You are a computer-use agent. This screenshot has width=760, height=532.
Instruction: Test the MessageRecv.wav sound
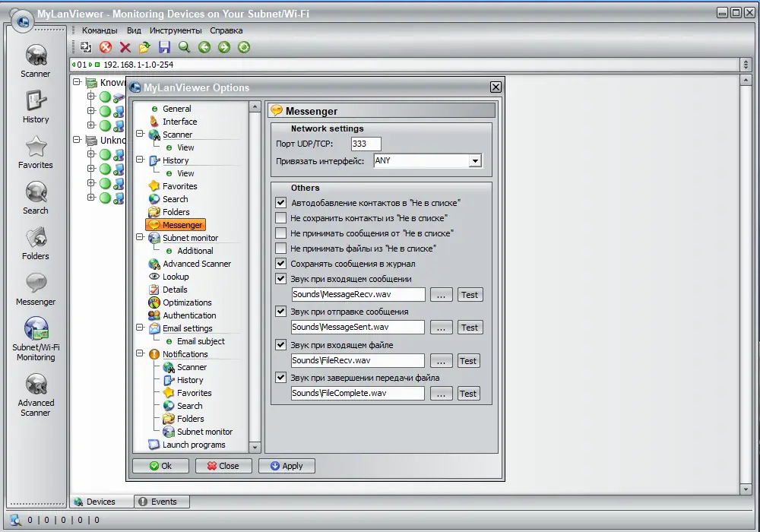coord(470,295)
